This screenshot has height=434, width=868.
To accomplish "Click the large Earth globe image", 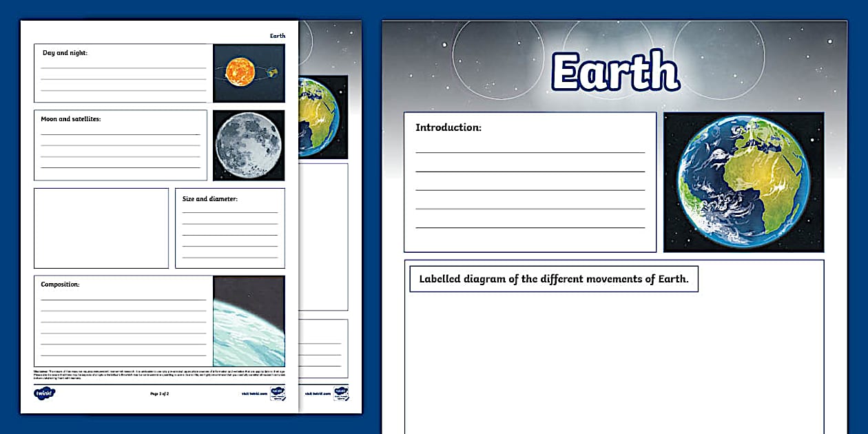I will click(x=743, y=182).
